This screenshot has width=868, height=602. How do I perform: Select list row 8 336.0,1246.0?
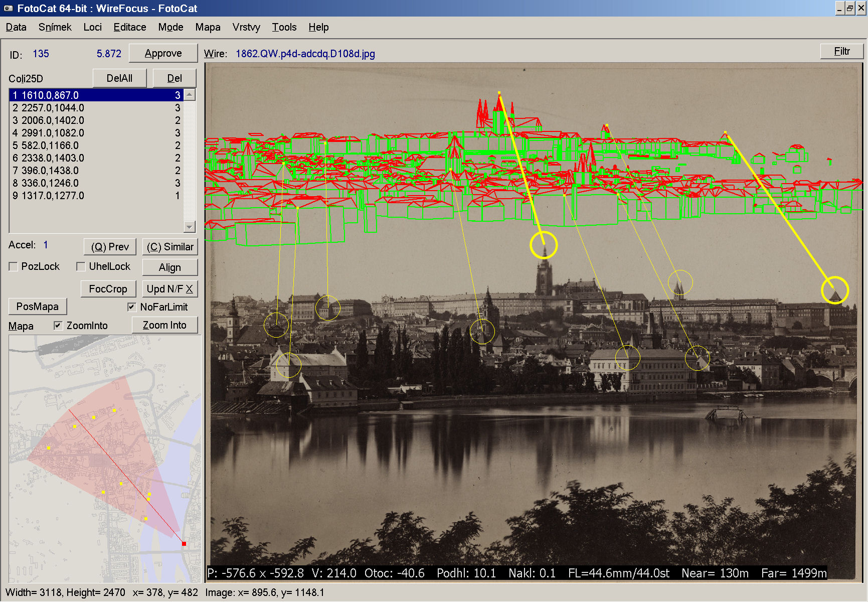click(x=96, y=183)
